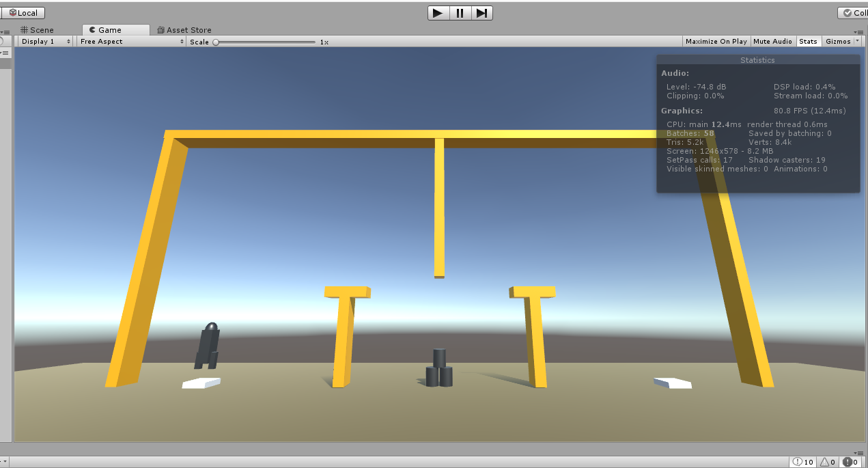Advance one frame with the Step button

[x=481, y=13]
